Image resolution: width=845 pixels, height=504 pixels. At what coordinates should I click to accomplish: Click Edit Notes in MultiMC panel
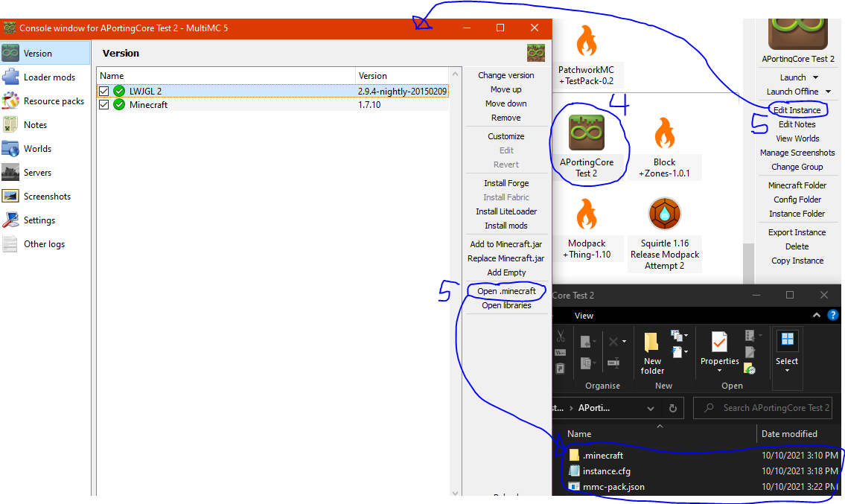pos(797,124)
